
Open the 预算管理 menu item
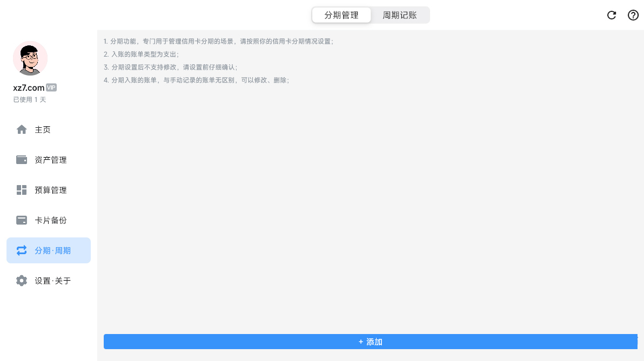pos(49,190)
